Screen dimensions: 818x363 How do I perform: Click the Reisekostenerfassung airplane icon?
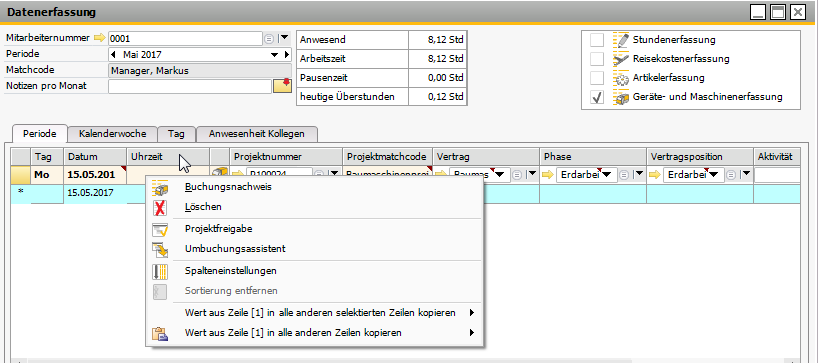[621, 59]
